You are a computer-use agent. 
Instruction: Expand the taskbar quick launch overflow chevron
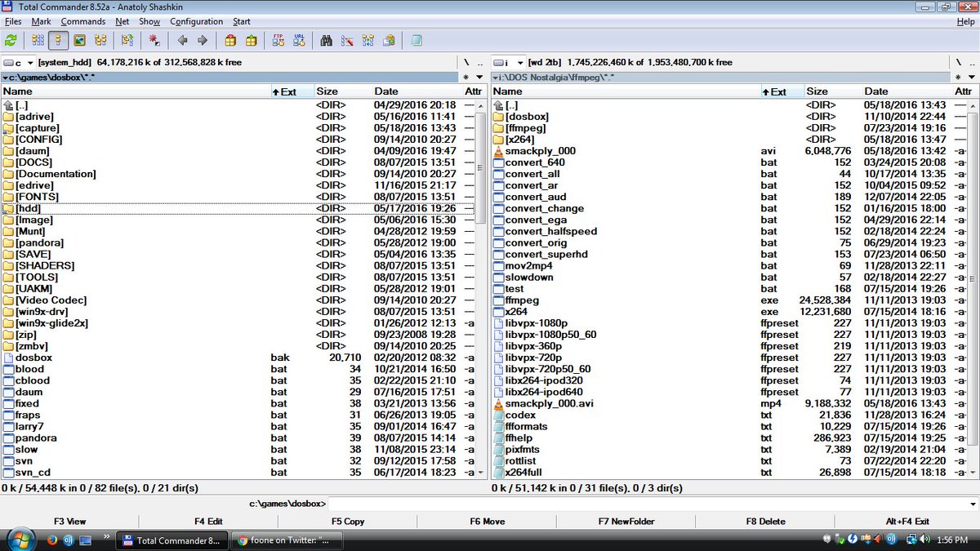point(106,537)
